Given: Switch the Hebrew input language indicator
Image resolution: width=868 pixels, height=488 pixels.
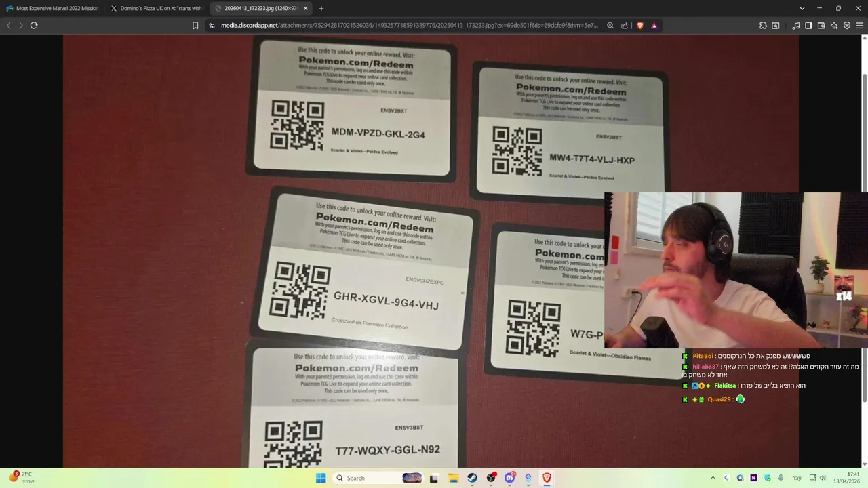Looking at the screenshot, I should tap(797, 478).
